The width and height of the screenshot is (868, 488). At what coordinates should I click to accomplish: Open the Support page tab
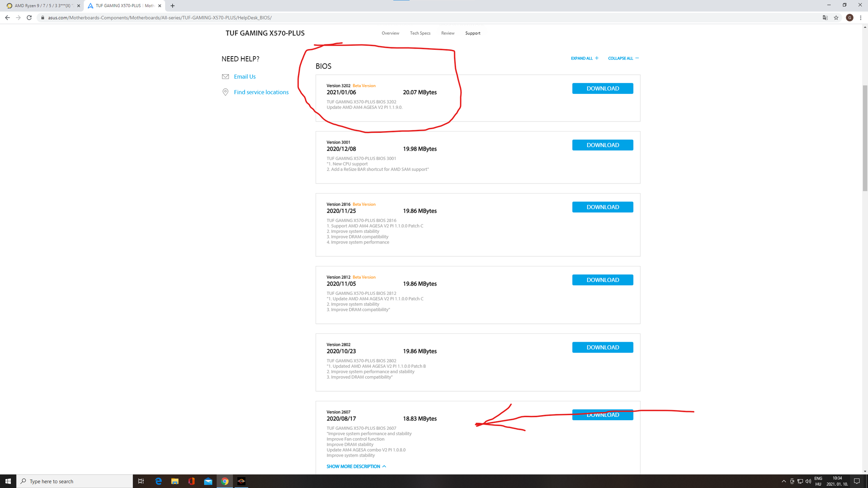pos(472,33)
